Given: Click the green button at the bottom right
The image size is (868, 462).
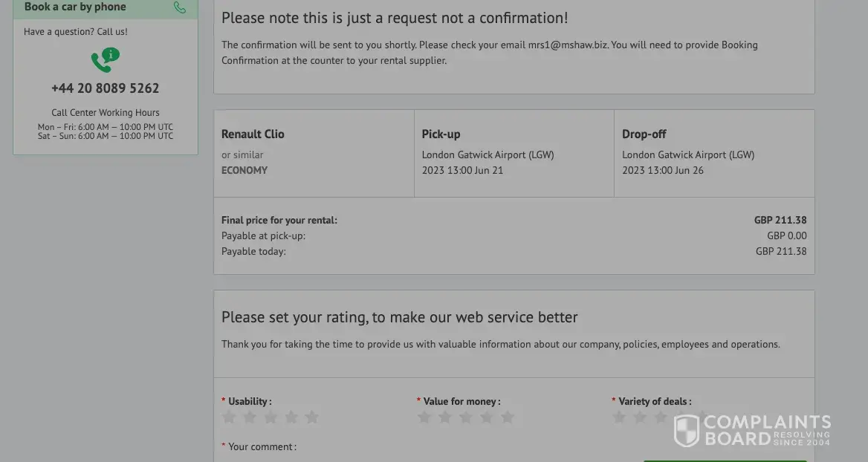Looking at the screenshot, I should pyautogui.click(x=725, y=460).
